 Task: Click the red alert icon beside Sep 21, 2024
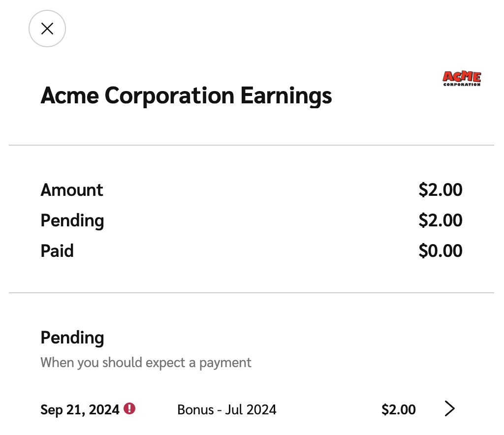coord(129,408)
